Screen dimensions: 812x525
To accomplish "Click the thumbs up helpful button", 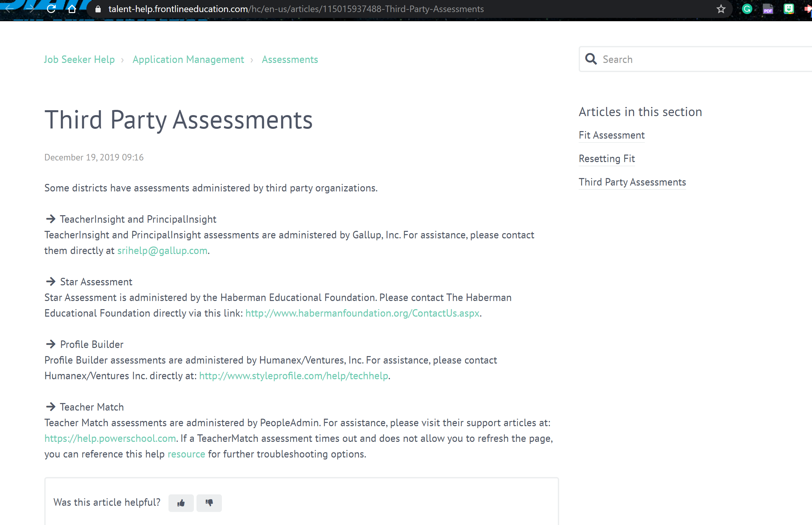I will coord(181,503).
